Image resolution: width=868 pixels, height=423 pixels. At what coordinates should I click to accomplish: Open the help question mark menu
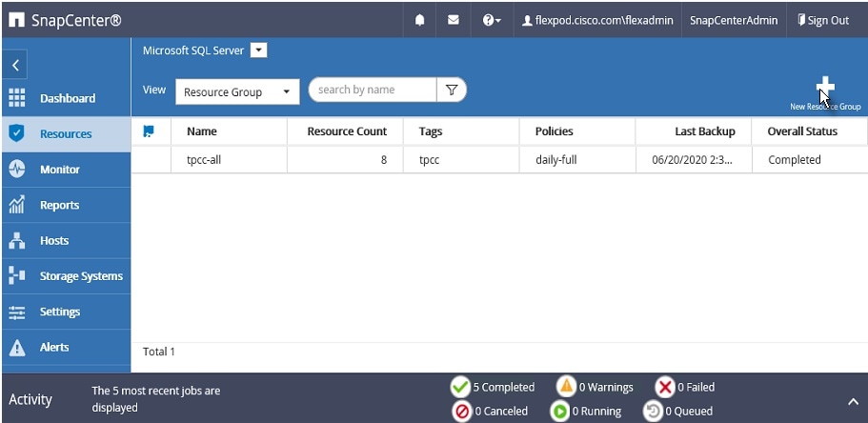[x=492, y=21]
